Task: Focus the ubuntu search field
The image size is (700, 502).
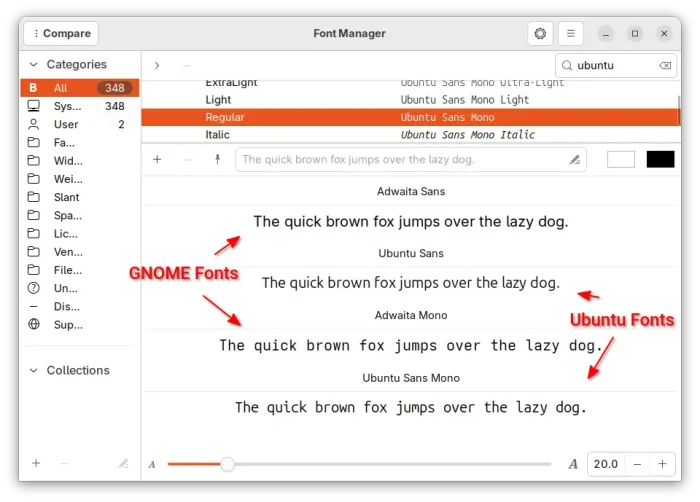Action: click(x=616, y=65)
